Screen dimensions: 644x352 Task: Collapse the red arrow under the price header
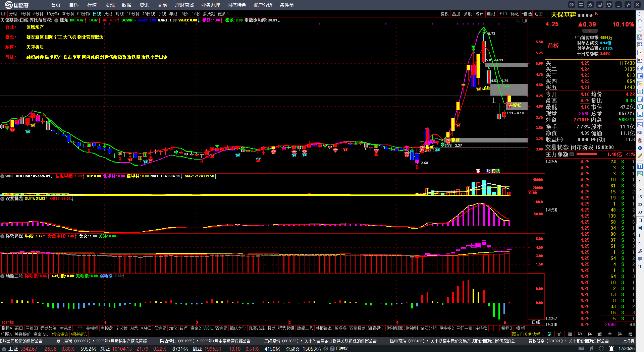pyautogui.click(x=590, y=31)
